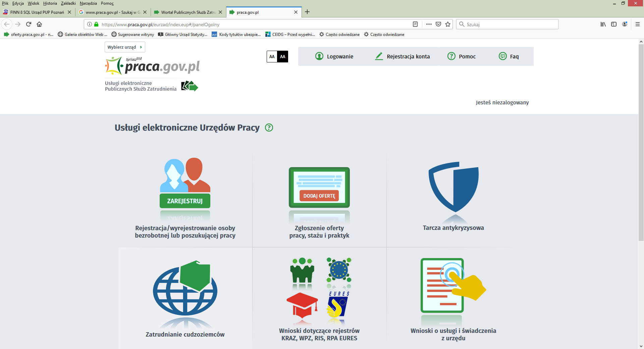Click the Szukaj search field

[507, 24]
